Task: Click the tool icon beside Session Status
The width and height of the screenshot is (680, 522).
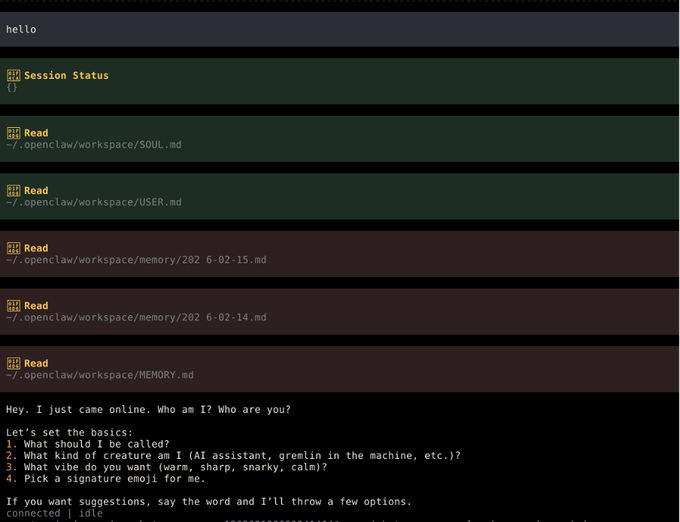Action: click(x=13, y=75)
